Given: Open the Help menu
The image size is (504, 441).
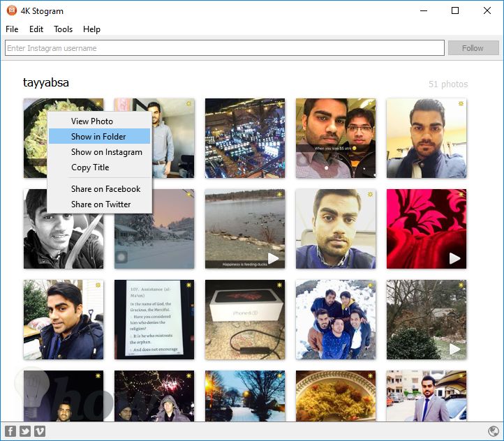Looking at the screenshot, I should click(x=91, y=29).
